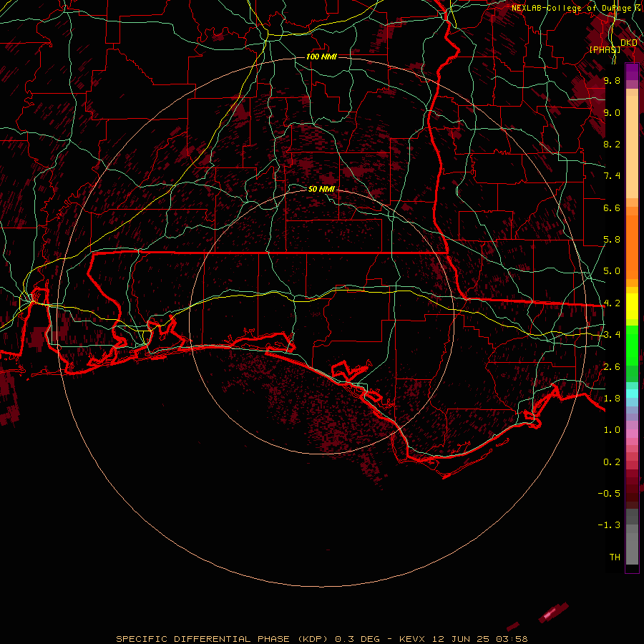Click the 1.8 value on the color scale
The image size is (644, 644).
point(612,399)
